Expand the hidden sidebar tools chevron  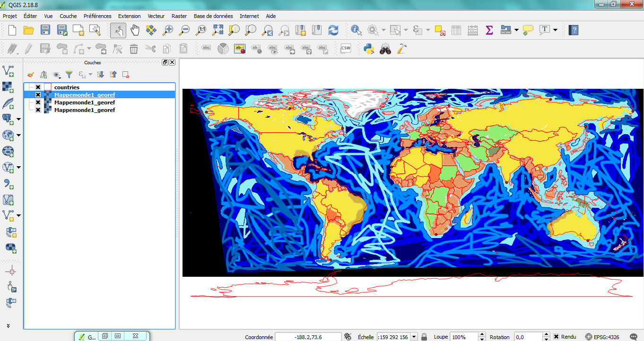(8, 325)
